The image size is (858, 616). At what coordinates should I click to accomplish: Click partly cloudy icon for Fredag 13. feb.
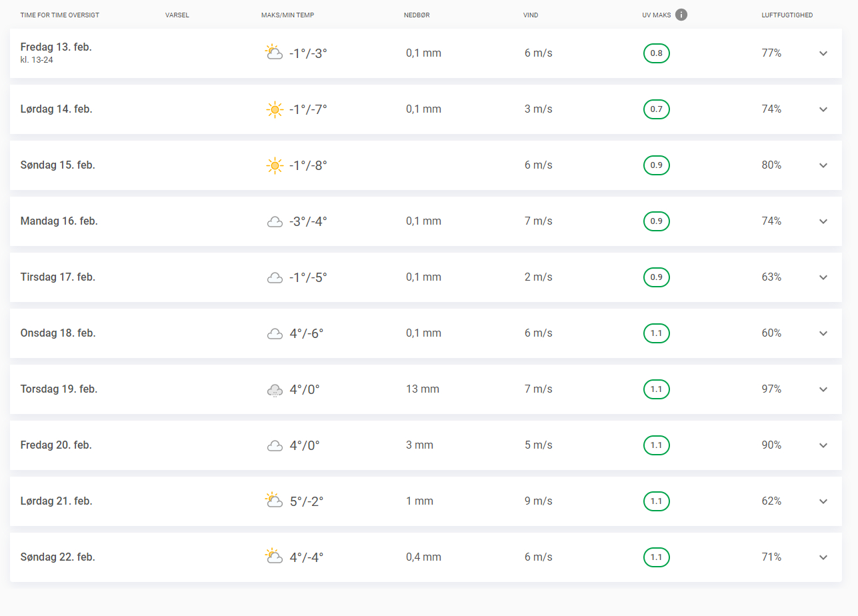tap(273, 53)
